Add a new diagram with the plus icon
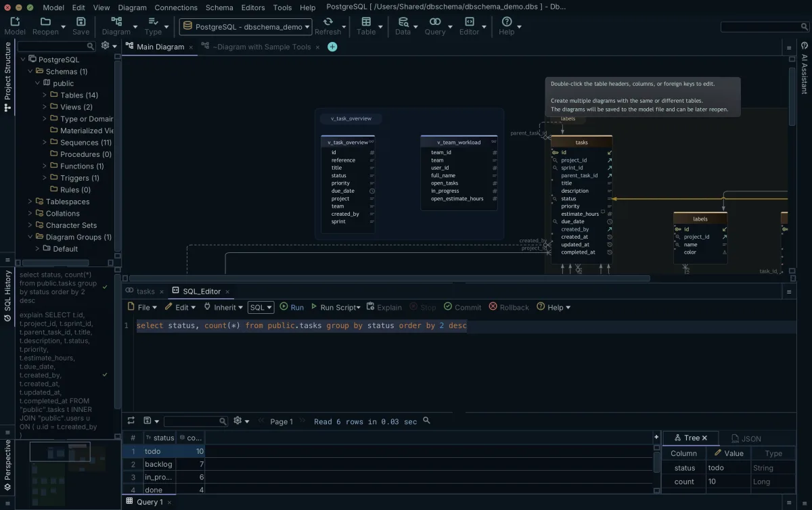The width and height of the screenshot is (812, 510). (x=332, y=47)
